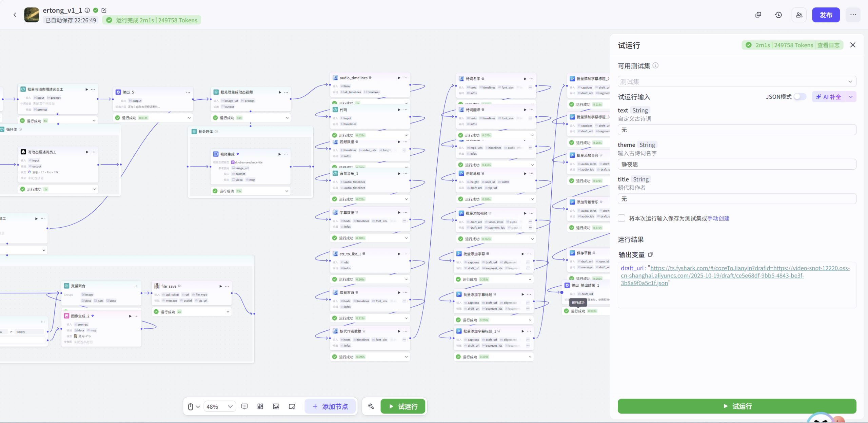This screenshot has width=868, height=423.
Task: Expand the AI 补全 dropdown arrow
Action: 851,97
